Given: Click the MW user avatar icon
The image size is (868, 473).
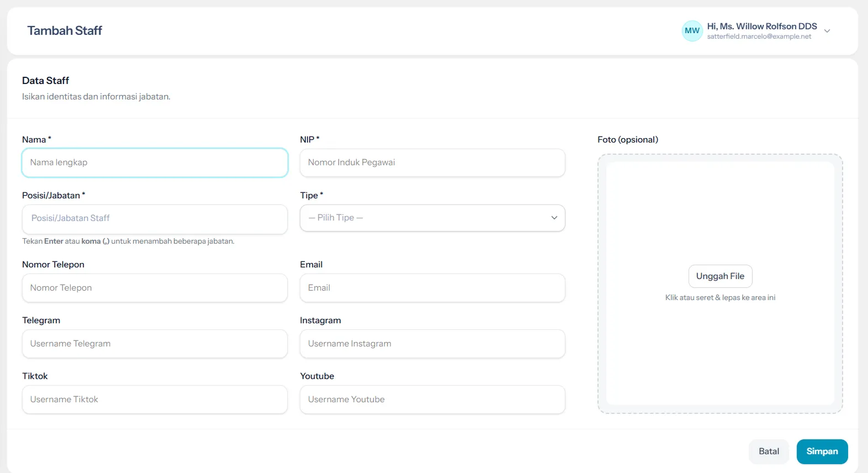Looking at the screenshot, I should pyautogui.click(x=692, y=31).
